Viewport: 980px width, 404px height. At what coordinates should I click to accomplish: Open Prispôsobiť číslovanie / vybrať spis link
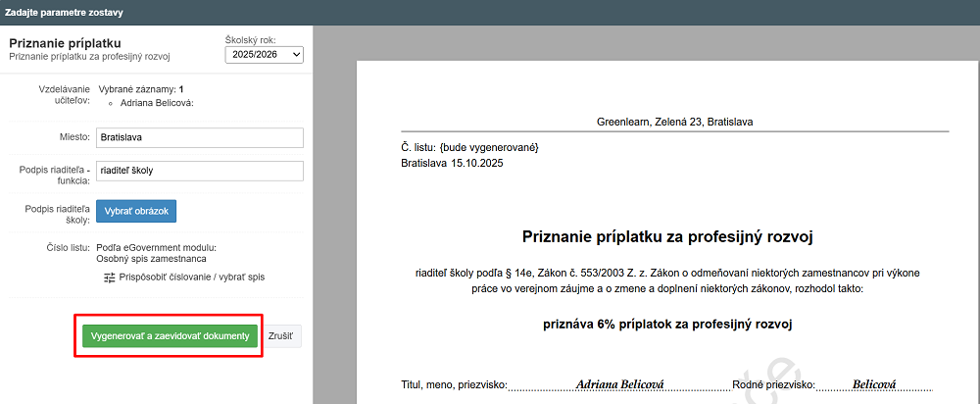pyautogui.click(x=192, y=278)
